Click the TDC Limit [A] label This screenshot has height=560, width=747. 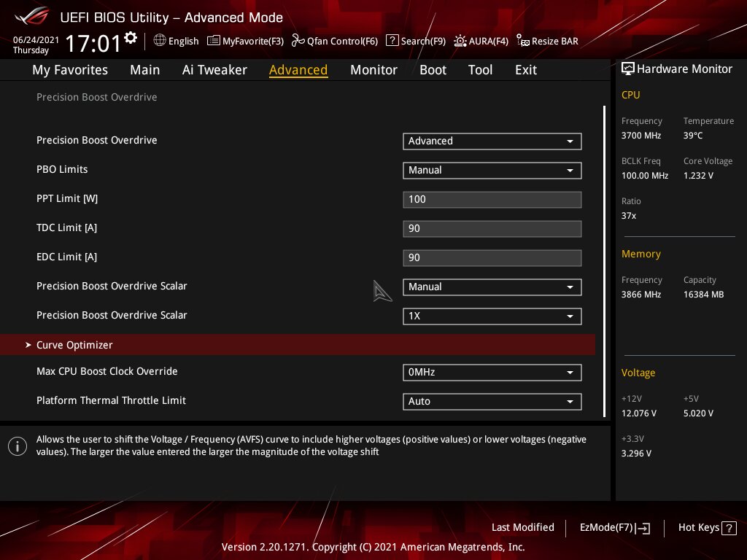click(66, 227)
